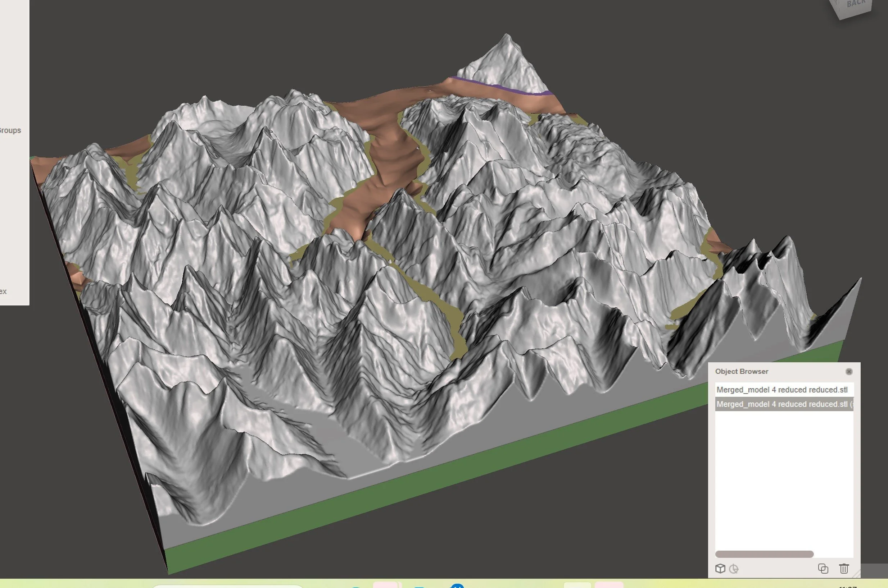Click the cut-off 'ex' label at left panel bottom
The width and height of the screenshot is (888, 588).
tap(3, 291)
